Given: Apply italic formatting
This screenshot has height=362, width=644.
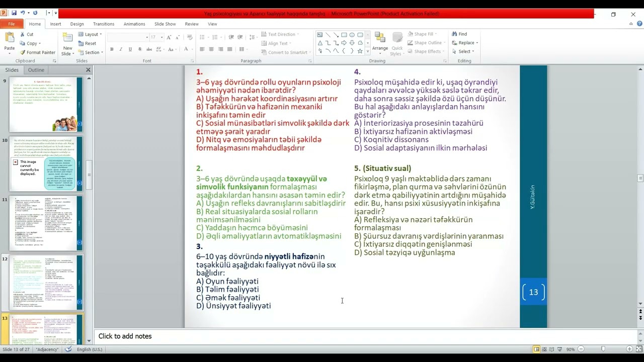Looking at the screenshot, I should click(121, 49).
